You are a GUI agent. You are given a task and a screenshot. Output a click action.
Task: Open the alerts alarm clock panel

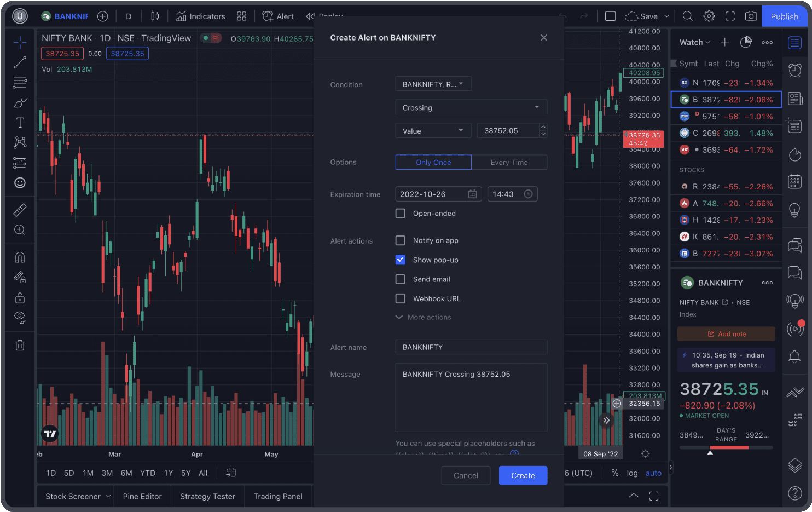tap(795, 70)
